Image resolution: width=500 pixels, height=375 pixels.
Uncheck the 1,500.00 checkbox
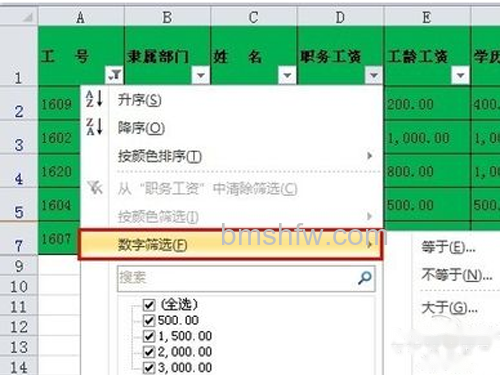[x=149, y=336]
